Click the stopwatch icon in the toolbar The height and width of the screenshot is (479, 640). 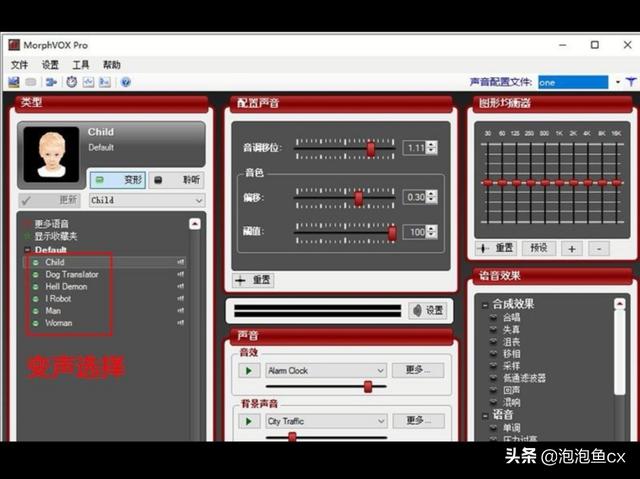click(x=72, y=82)
